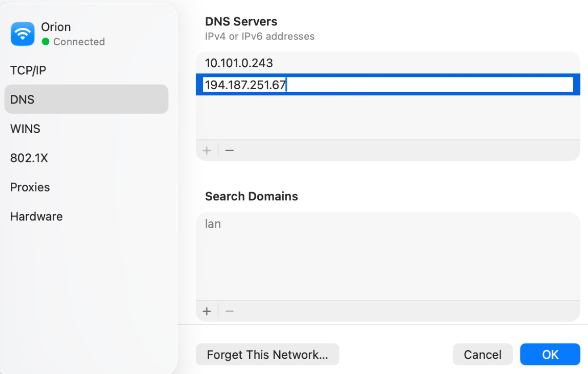Add a new DNS server with plus

pyautogui.click(x=206, y=150)
